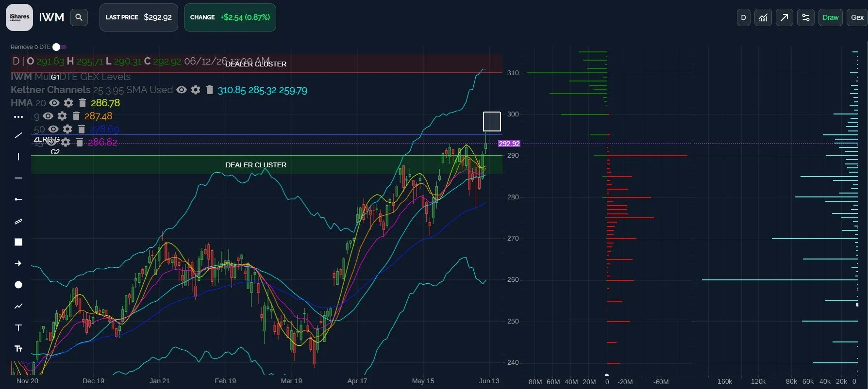Open the indicators chart icon
The height and width of the screenshot is (389, 868).
(x=763, y=17)
